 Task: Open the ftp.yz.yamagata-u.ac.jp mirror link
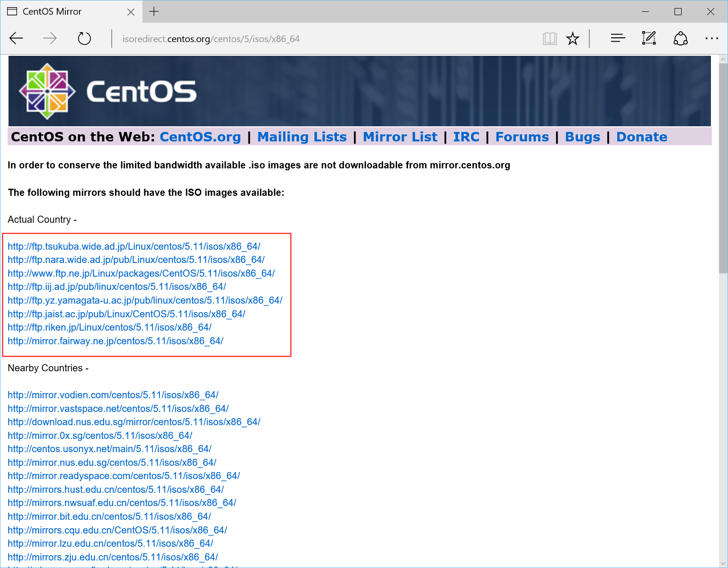click(145, 300)
